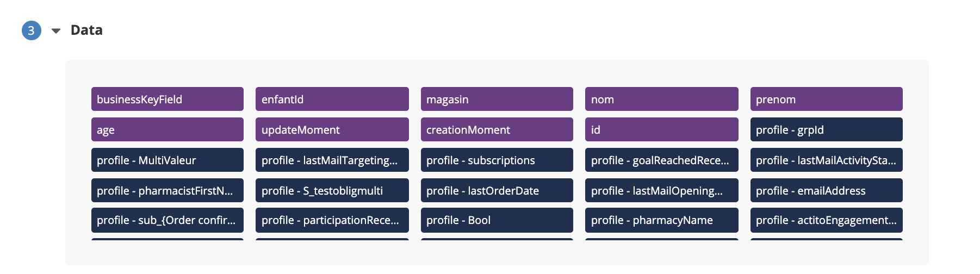Click the magasin field tag

coord(497,99)
